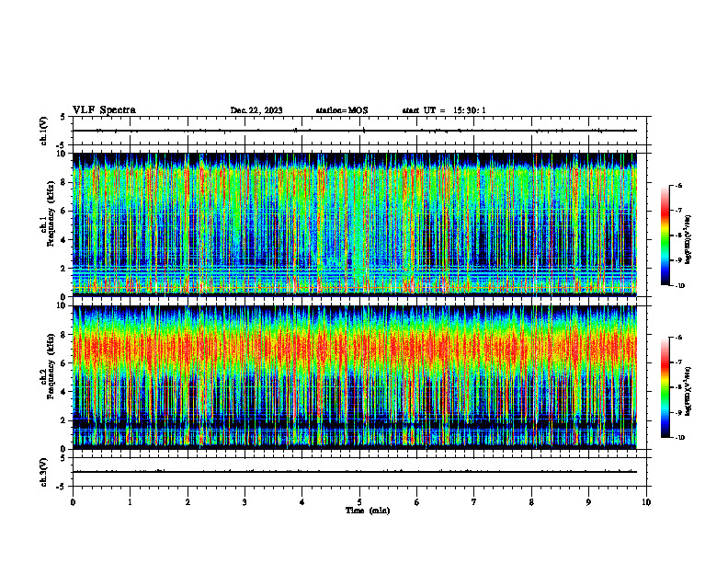Click time axis tick label "6"
The height and width of the screenshot is (563, 728).
pyautogui.click(x=417, y=502)
